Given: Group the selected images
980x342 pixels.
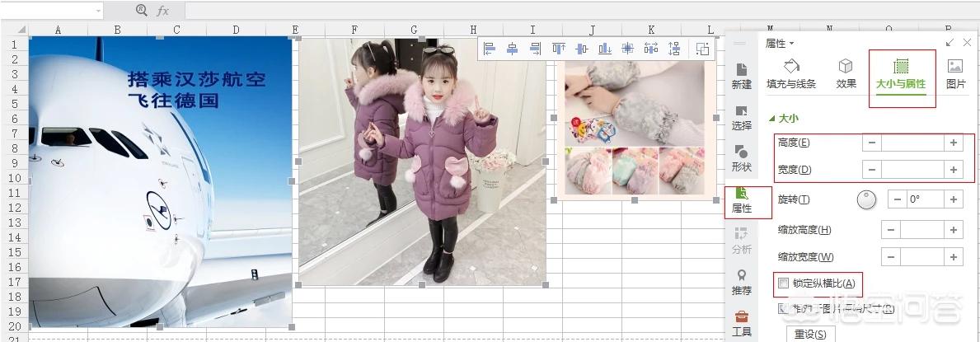Looking at the screenshot, I should (x=703, y=49).
